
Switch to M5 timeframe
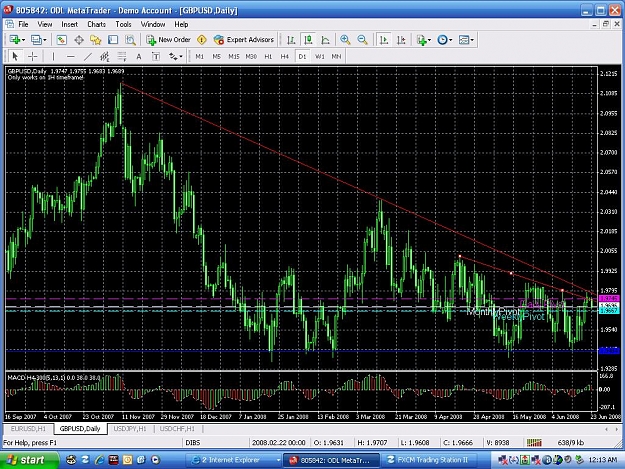[216, 57]
